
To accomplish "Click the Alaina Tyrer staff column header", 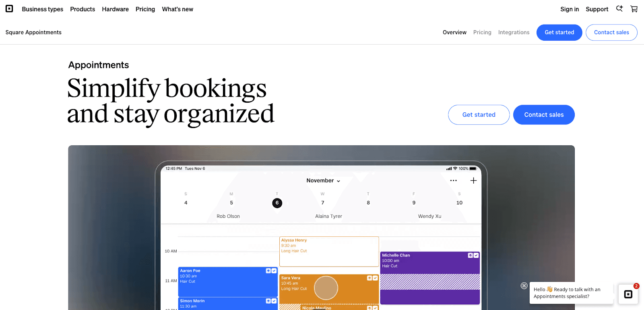I will coord(328,216).
